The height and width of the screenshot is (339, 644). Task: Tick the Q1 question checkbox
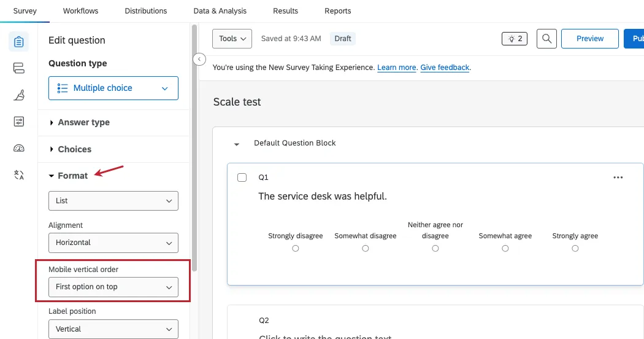(x=242, y=177)
